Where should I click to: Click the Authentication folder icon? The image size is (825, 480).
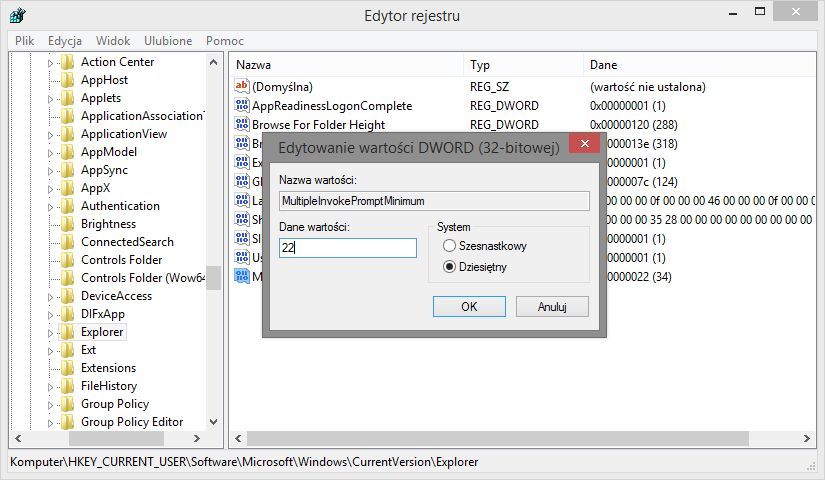pyautogui.click(x=67, y=206)
